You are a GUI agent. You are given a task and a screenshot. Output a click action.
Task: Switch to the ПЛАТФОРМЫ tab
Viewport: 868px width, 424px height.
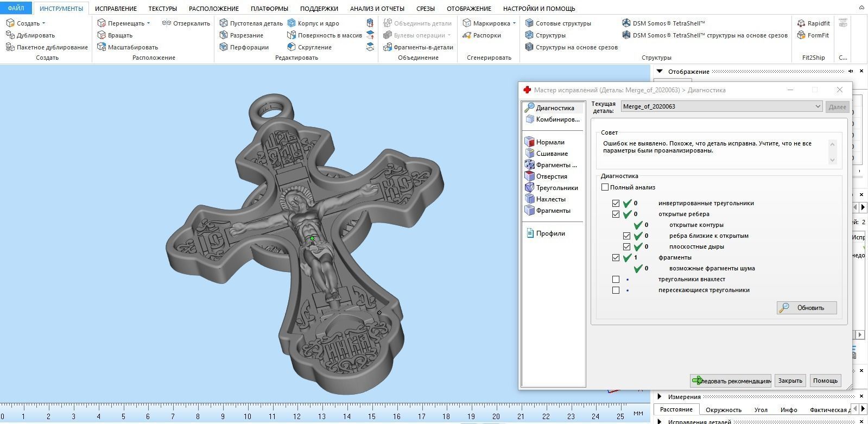[x=269, y=9]
